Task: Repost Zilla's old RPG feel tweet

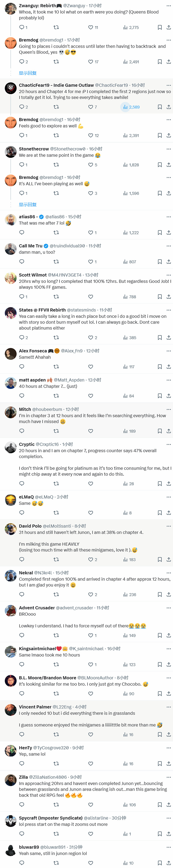Action: 57,805
